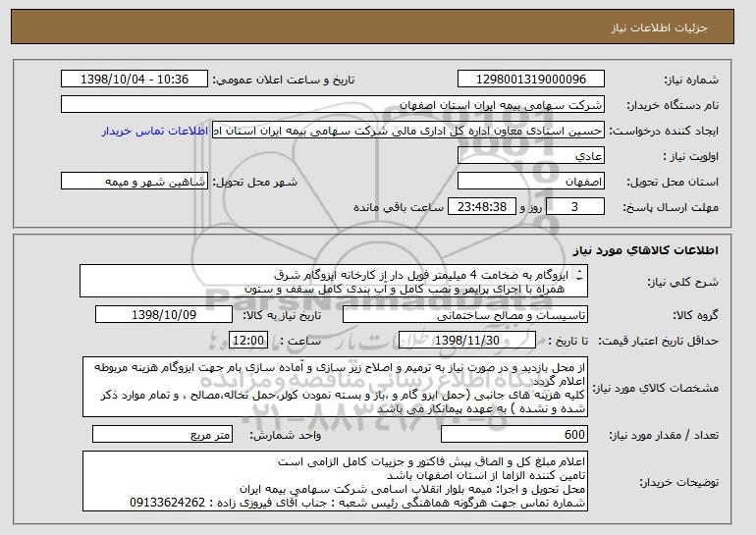Click the quantity field showing 600
Screen dimensions: 756x535
[514, 434]
